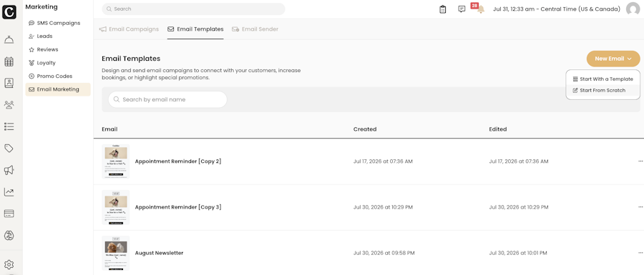
Task: Switch to the Email Campaigns tab
Action: [x=129, y=29]
